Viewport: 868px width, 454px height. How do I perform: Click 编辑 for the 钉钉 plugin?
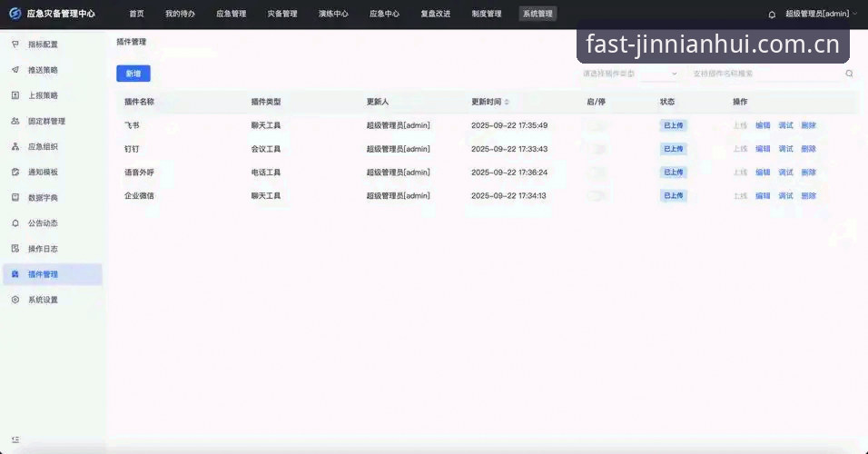pos(763,149)
